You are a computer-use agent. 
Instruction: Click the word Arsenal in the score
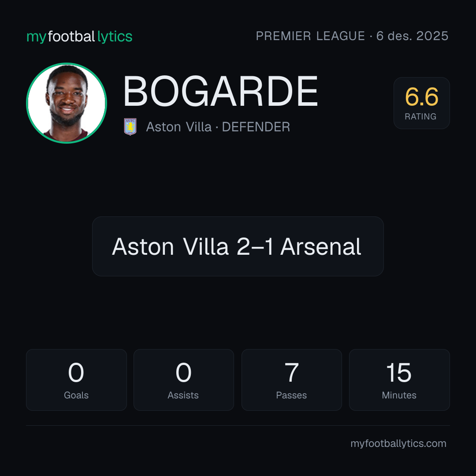320,246
